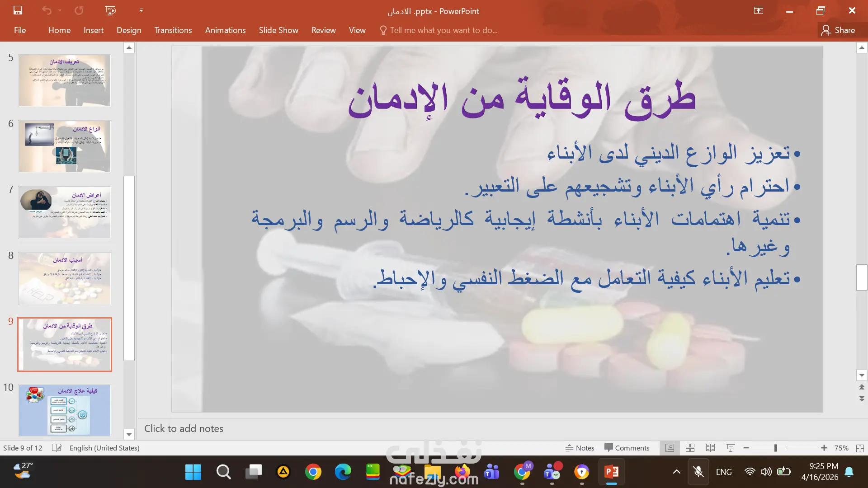Toggle the Notes pane
868x488 pixels.
point(580,448)
